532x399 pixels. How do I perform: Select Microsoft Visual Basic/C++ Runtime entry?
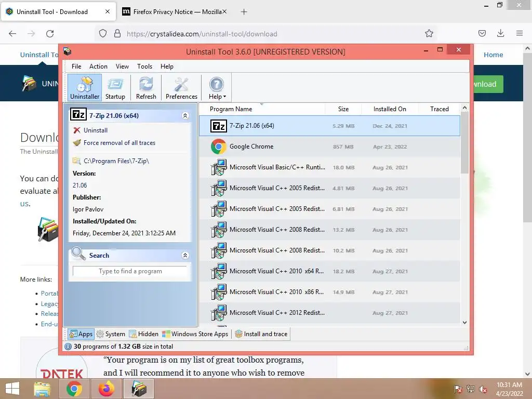point(329,167)
